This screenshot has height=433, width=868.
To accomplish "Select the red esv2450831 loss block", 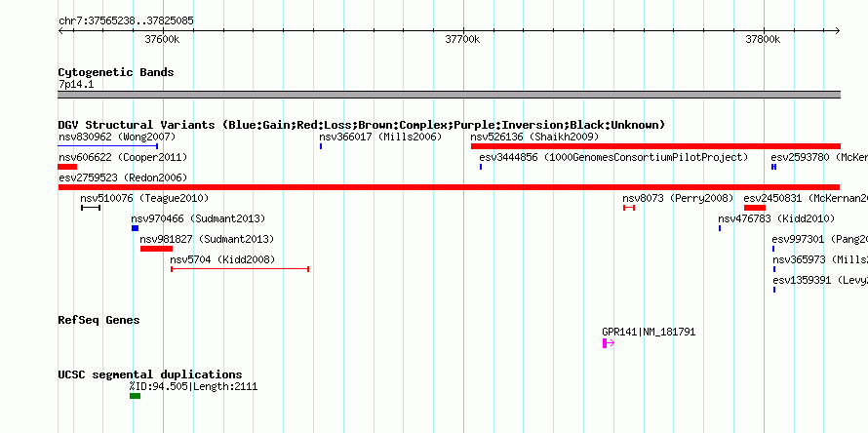I will pyautogui.click(x=755, y=208).
